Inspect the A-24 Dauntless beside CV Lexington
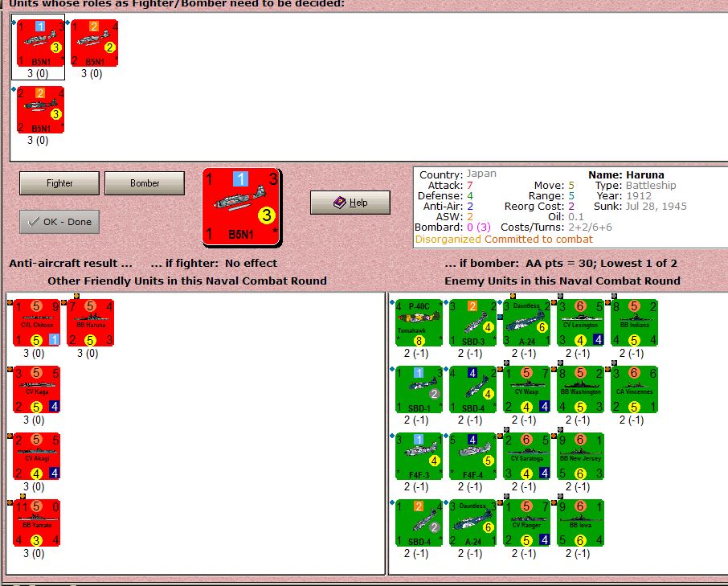Screen dimensions: 728x586 [x=526, y=322]
